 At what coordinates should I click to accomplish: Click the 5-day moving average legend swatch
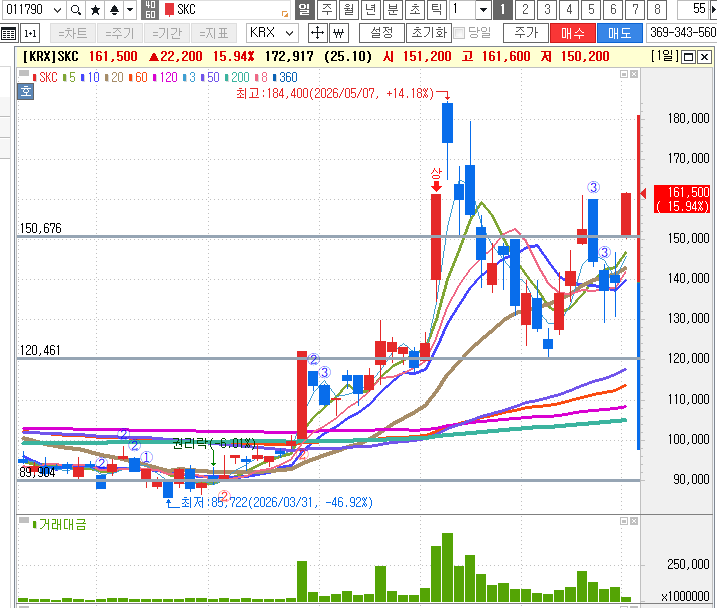tap(64, 77)
